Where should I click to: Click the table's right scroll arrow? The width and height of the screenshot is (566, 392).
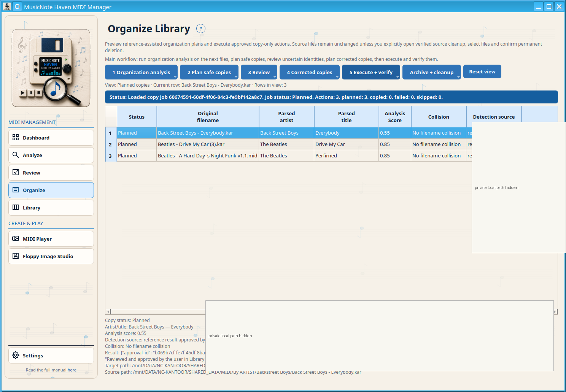point(555,311)
